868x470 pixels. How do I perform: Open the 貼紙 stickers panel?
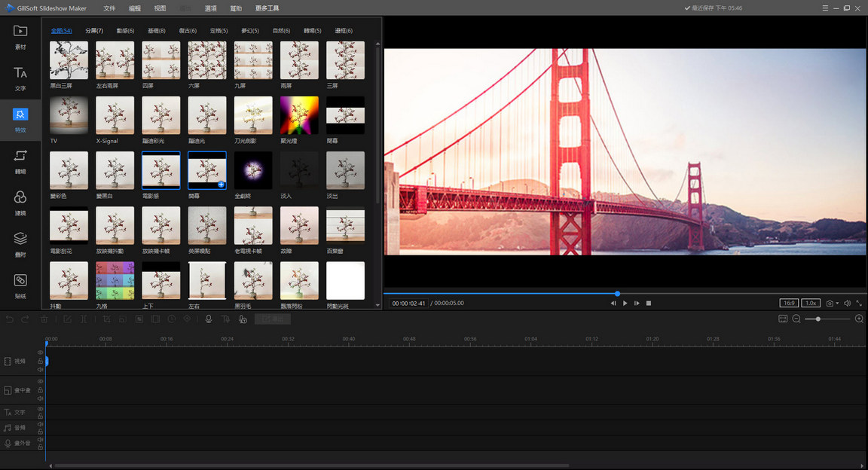(x=19, y=285)
